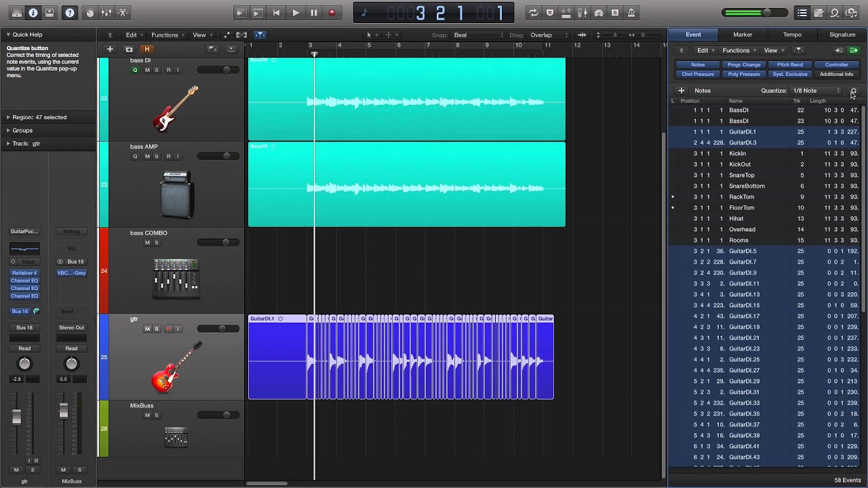This screenshot has width=868, height=488.
Task: Click the green MIDI out icon in Event list
Action: coord(854,50)
